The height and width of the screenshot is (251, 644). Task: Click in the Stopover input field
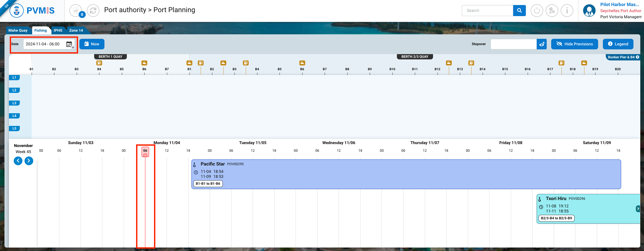(x=513, y=44)
